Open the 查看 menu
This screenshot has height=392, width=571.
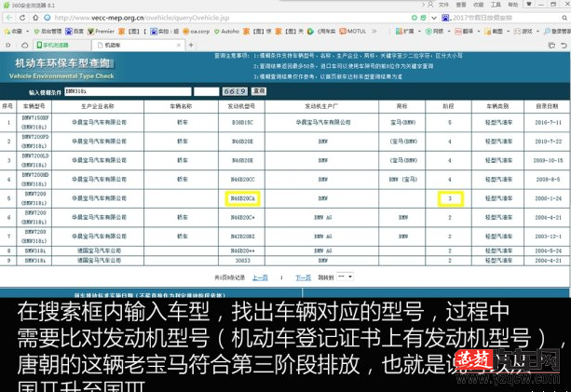(x=461, y=5)
